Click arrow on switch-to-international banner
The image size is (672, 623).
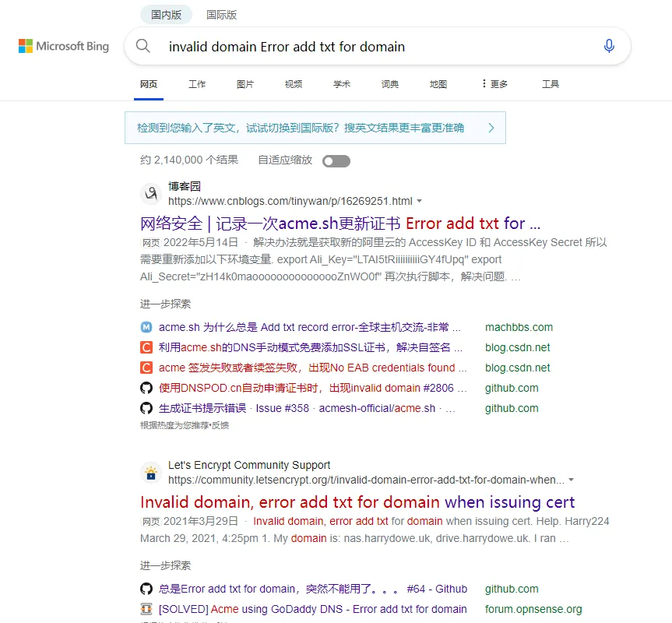[491, 128]
